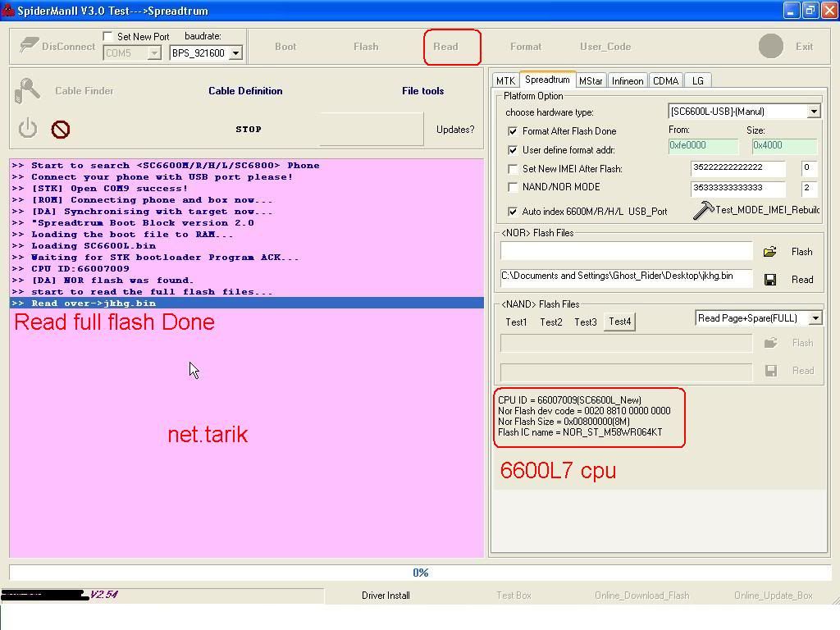Viewport: 840px width, 630px height.
Task: Click the NOR Read floppy disk icon
Action: pos(770,280)
